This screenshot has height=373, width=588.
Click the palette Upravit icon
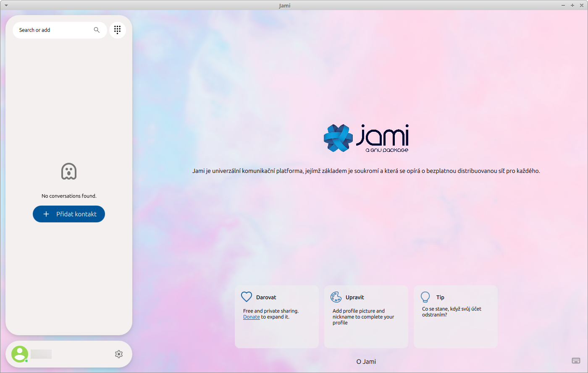click(x=336, y=297)
